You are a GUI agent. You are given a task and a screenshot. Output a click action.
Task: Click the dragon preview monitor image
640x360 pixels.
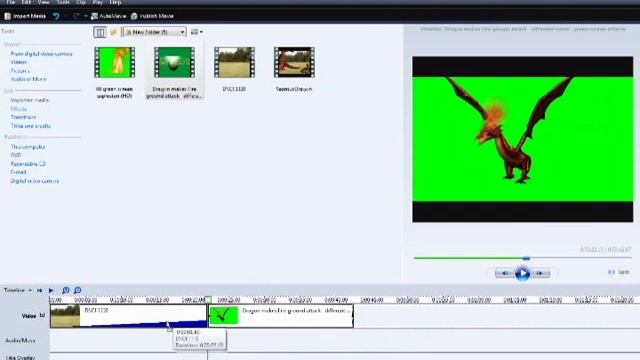pyautogui.click(x=522, y=139)
